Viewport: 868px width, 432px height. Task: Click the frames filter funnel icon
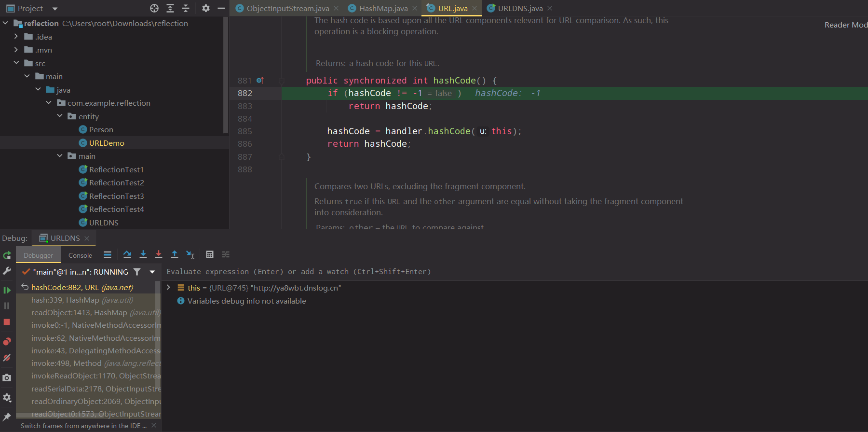(x=137, y=272)
